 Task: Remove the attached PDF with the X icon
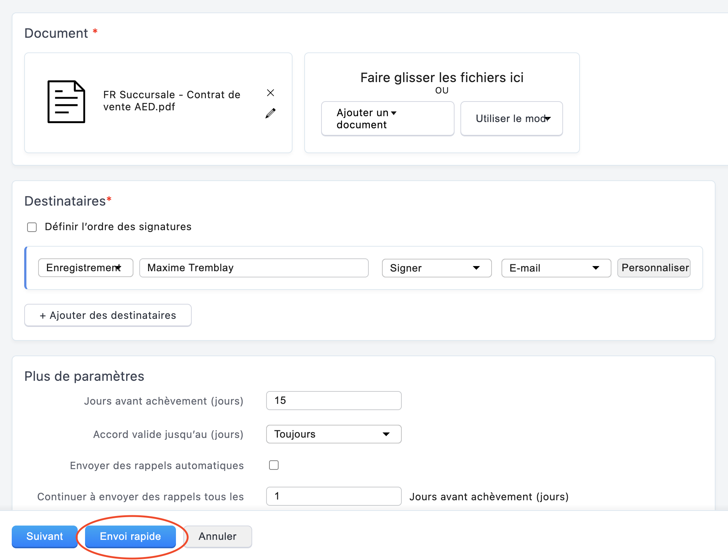pos(271,93)
